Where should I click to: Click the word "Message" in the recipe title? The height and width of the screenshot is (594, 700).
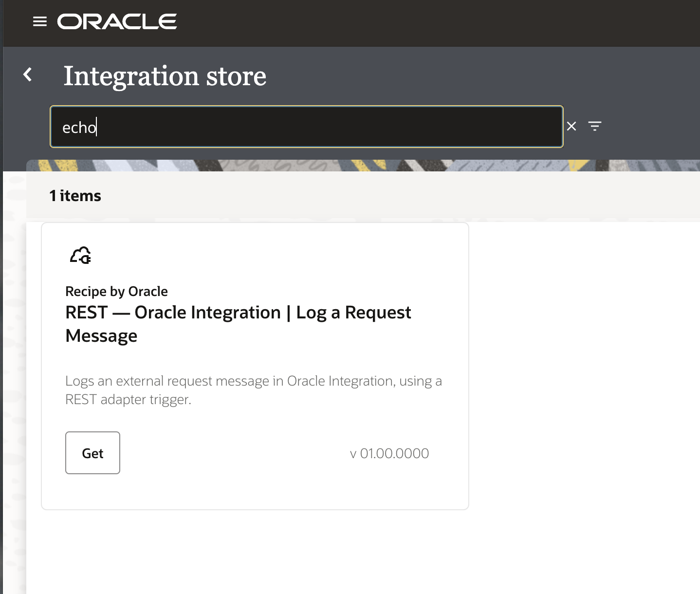[101, 336]
